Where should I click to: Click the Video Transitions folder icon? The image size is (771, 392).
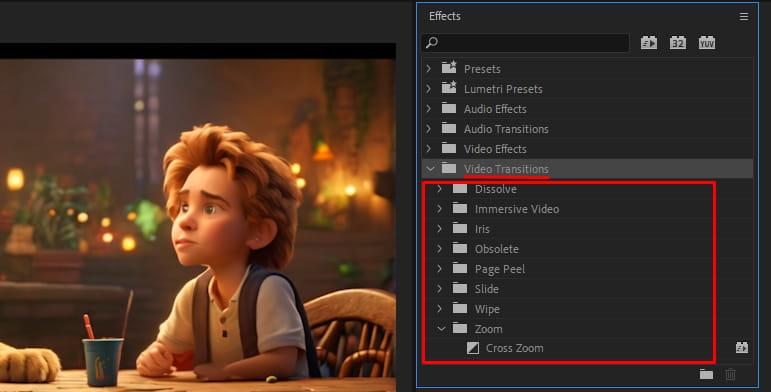tap(449, 168)
